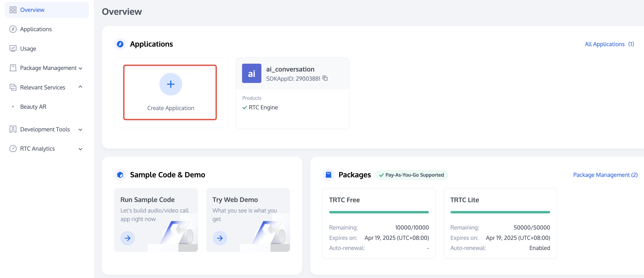The height and width of the screenshot is (278, 644).
Task: Collapse the Relevant Services section
Action: 80,87
